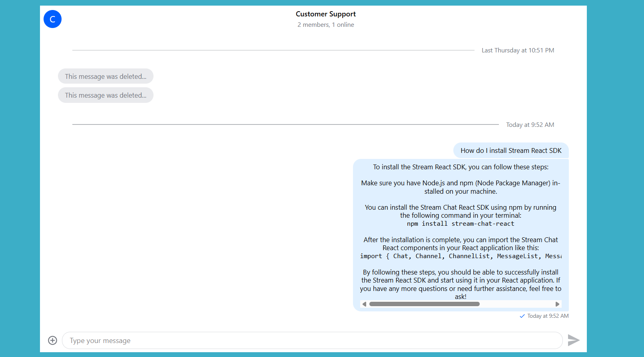The width and height of the screenshot is (644, 357).
Task: Click the "Today at 9:52 AM" date separator label
Action: click(530, 125)
